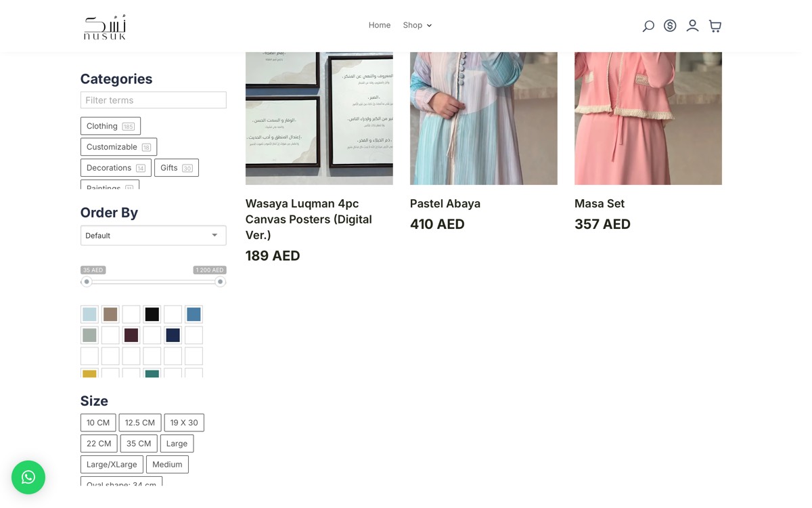Select the yellow color swatch
Image resolution: width=812 pixels, height=508 pixels.
[x=89, y=373]
